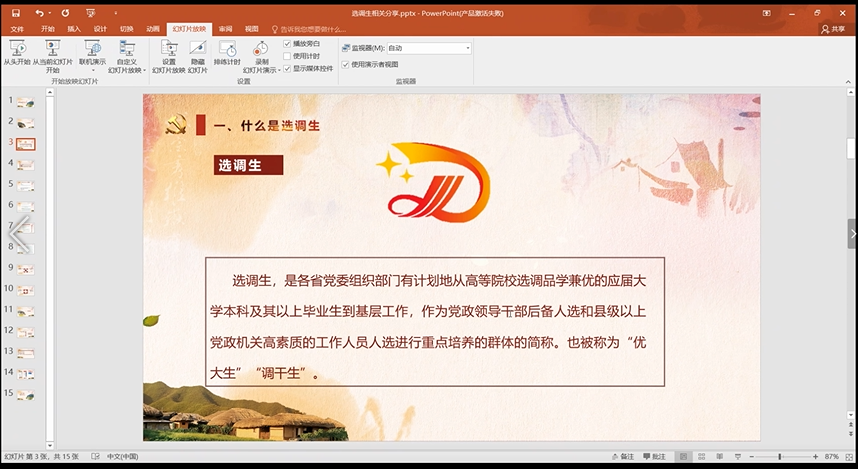The height and width of the screenshot is (469, 858).
Task: Click the zoom slider in status bar
Action: (780, 457)
